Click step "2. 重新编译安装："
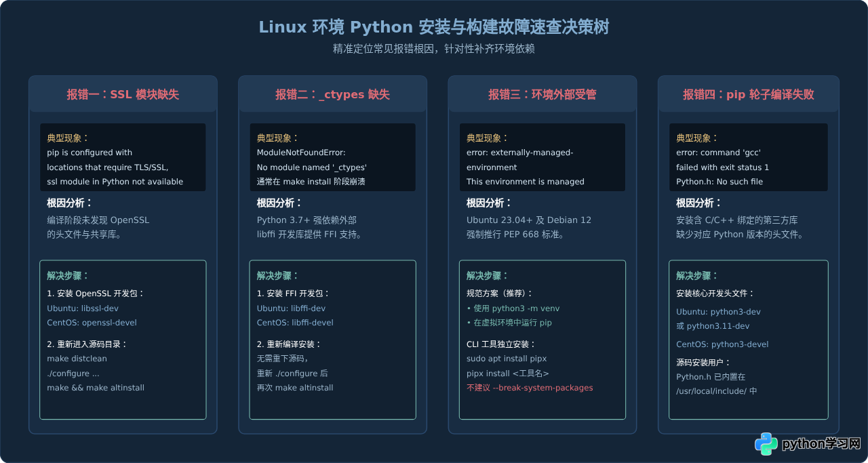The image size is (868, 463). (289, 344)
